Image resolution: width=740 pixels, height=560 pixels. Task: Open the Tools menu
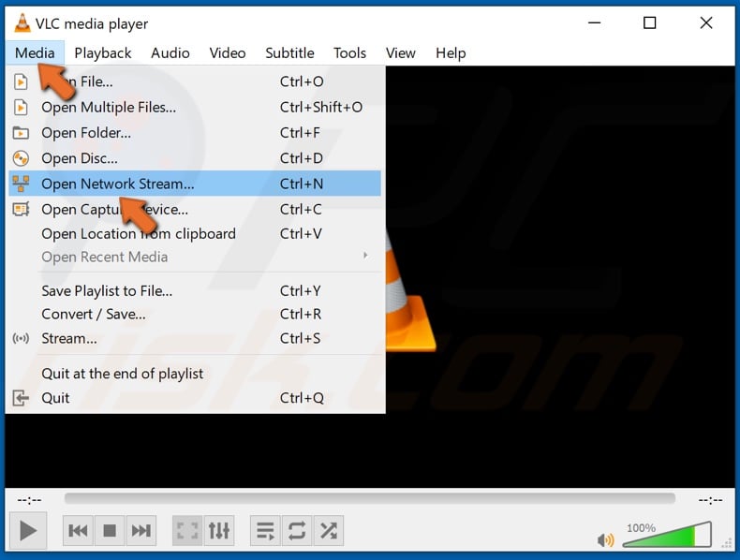pos(349,52)
